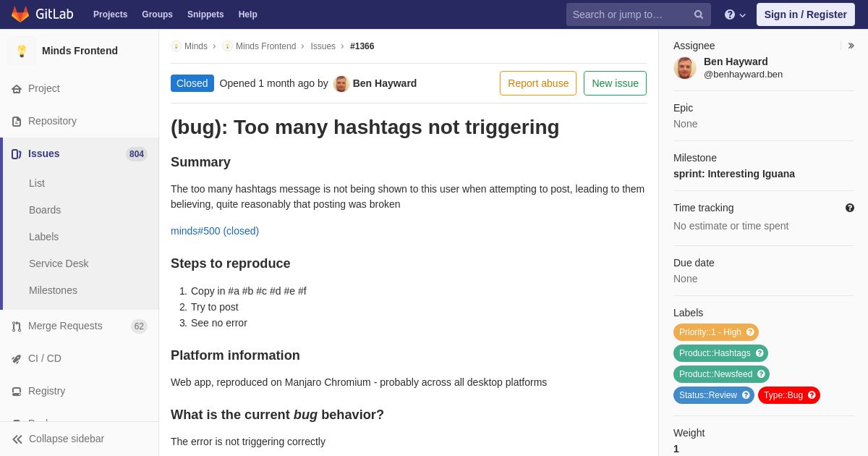Open the Projects menu in top bar

click(110, 14)
